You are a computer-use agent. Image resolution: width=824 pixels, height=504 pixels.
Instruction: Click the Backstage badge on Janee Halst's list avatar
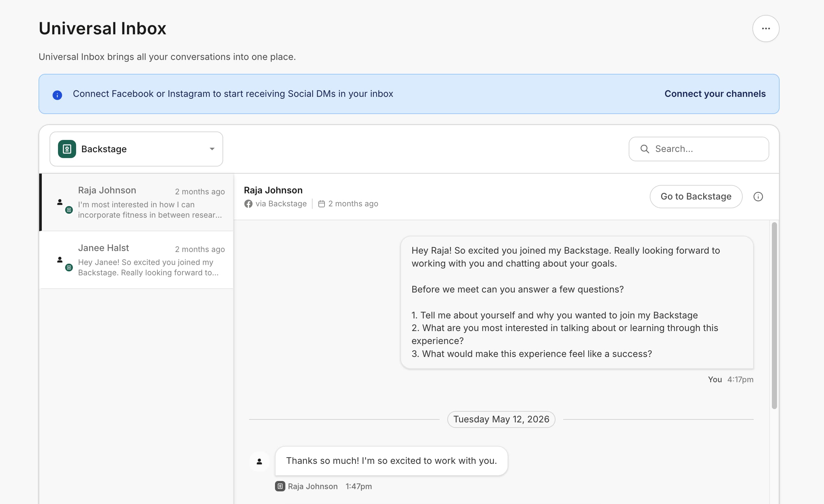tap(69, 267)
